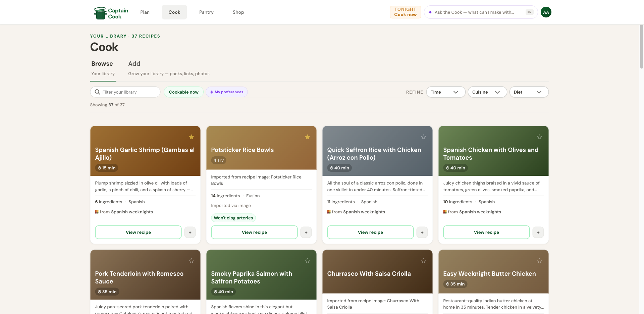Click '14 ingredients' on Potsticker card
Screen dimensions: 644x314
click(225, 196)
